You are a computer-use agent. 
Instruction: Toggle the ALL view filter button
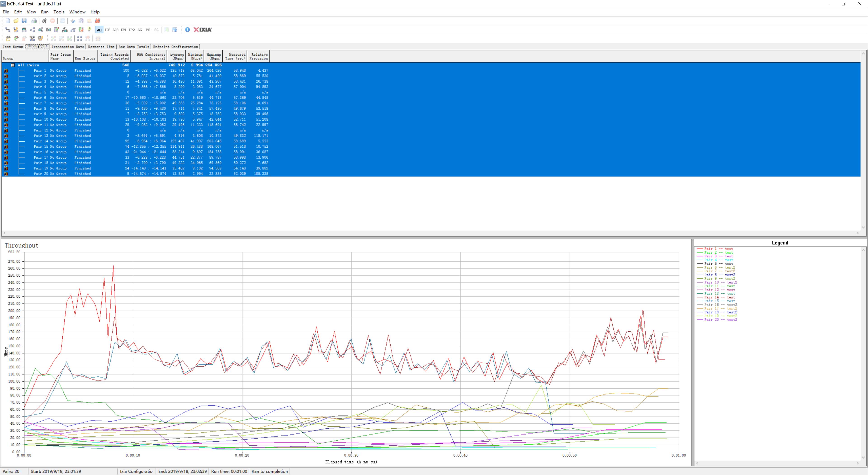coord(99,30)
